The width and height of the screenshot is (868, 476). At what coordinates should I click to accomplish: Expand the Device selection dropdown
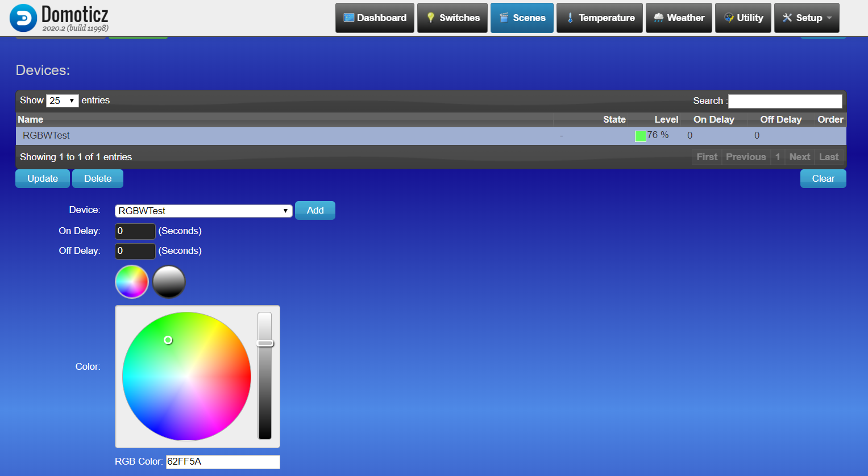pyautogui.click(x=203, y=211)
